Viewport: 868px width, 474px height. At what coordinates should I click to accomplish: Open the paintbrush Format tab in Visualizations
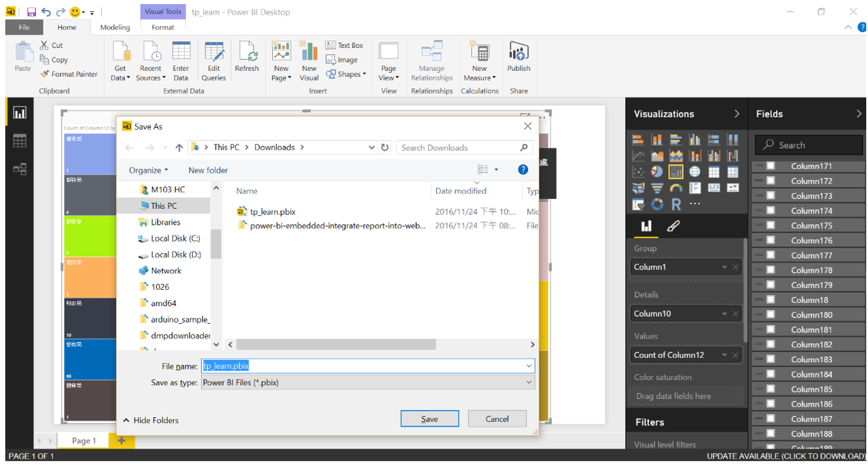(x=673, y=226)
